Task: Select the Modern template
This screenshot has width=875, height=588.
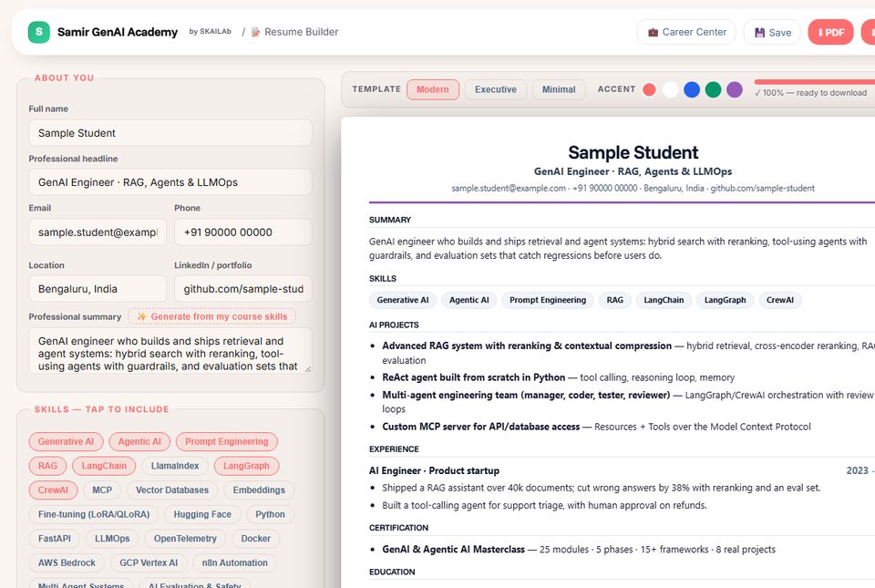Action: click(432, 89)
